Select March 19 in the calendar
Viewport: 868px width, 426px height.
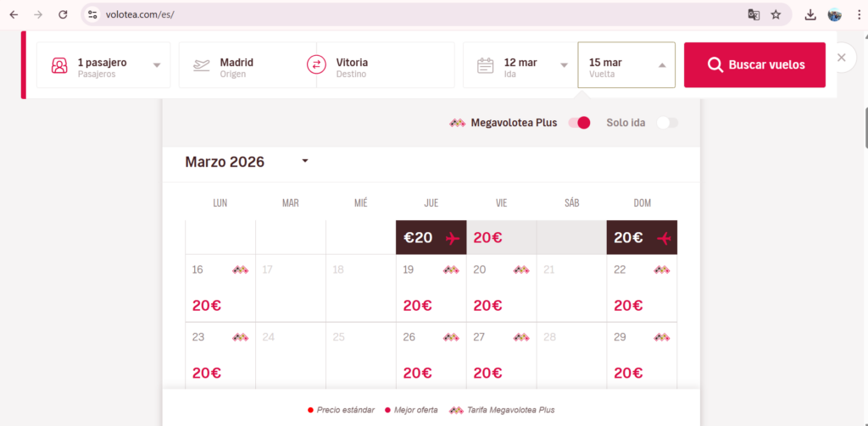(x=431, y=288)
